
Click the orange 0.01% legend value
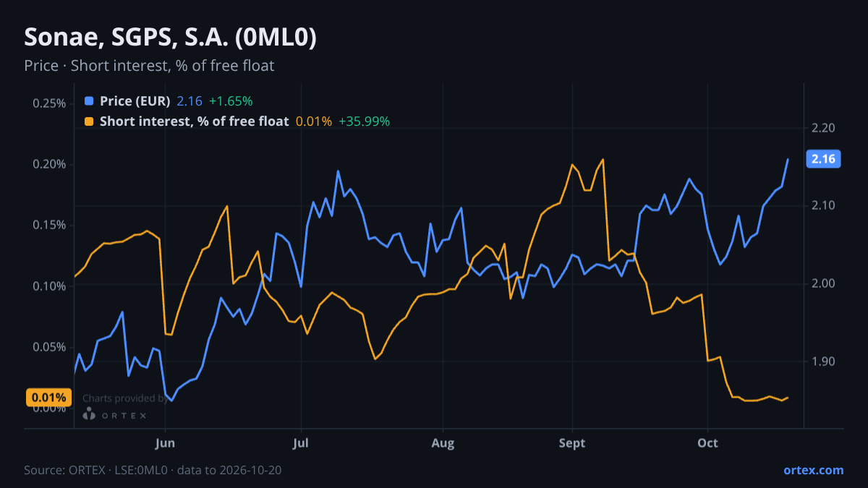click(x=314, y=121)
